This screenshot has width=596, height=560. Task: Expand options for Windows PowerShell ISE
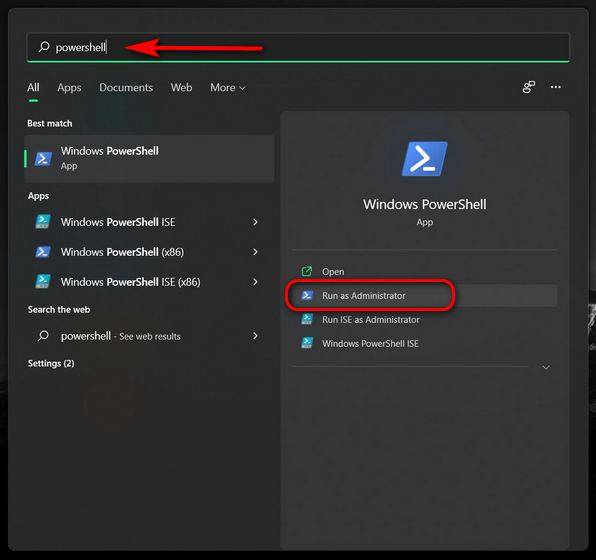(x=255, y=222)
